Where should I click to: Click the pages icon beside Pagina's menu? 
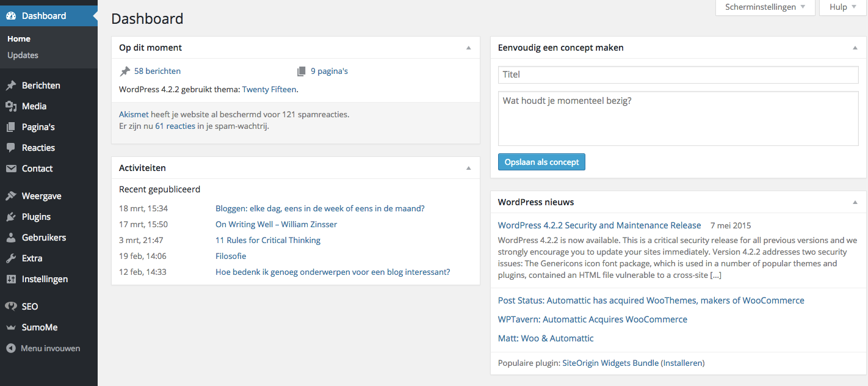coord(11,127)
